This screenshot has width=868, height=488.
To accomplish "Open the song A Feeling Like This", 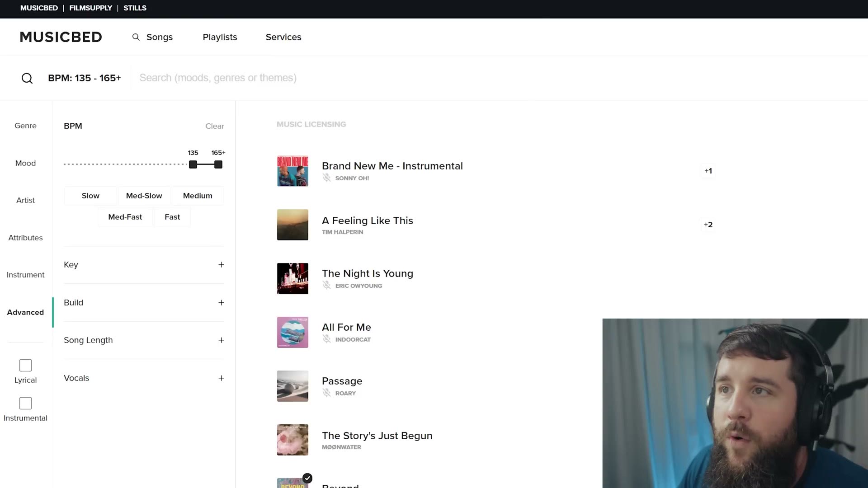I will click(367, 221).
